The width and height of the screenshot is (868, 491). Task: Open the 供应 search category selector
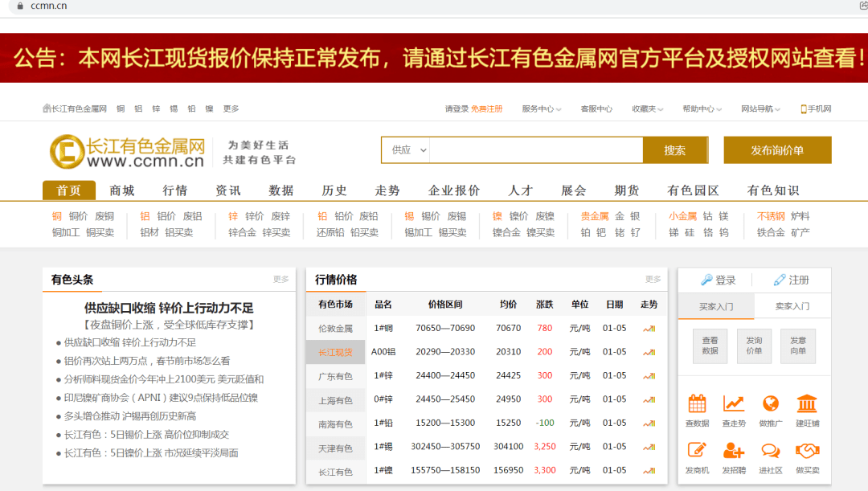tap(406, 149)
